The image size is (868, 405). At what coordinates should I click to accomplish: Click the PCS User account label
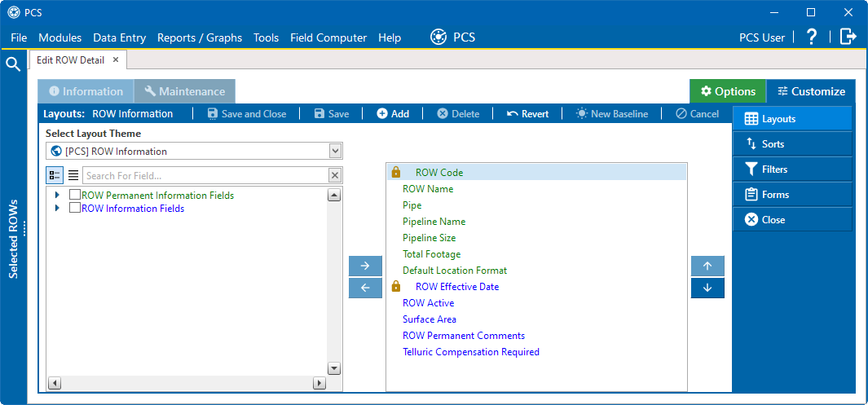(762, 37)
